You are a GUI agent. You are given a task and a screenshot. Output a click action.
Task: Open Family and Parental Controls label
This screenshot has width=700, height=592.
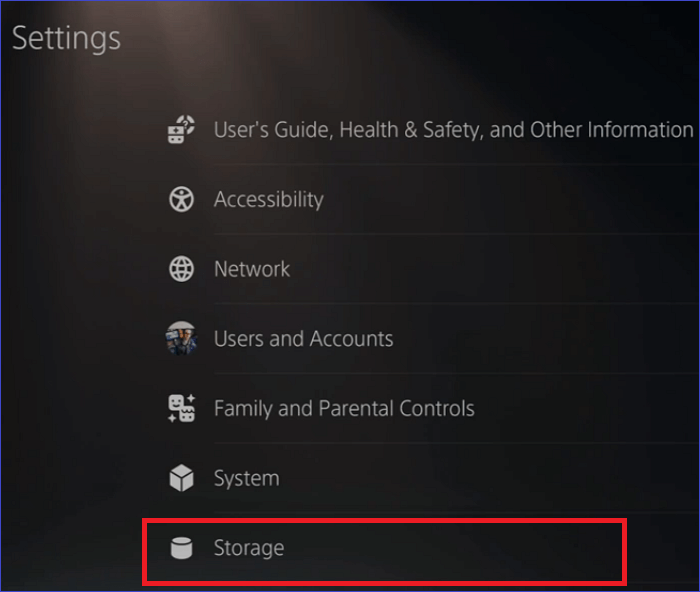tap(343, 408)
